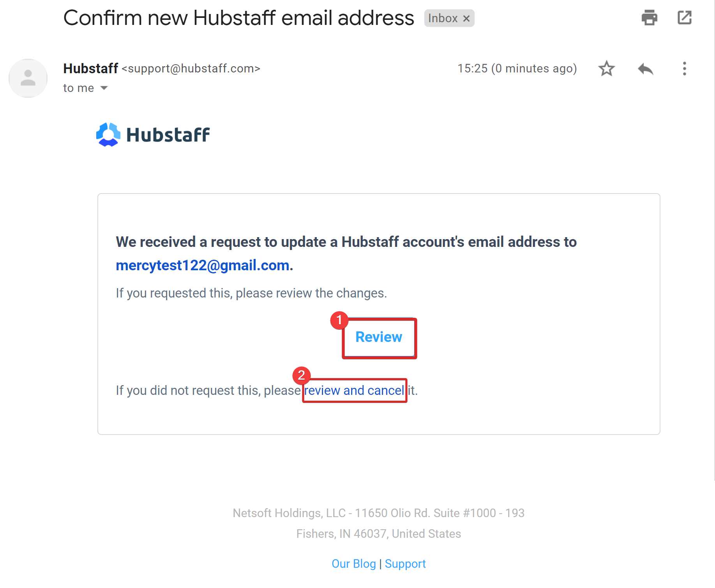Screen dimensions: 715x588
Task: Click the support@hubstaff.com sender address
Action: pos(191,69)
